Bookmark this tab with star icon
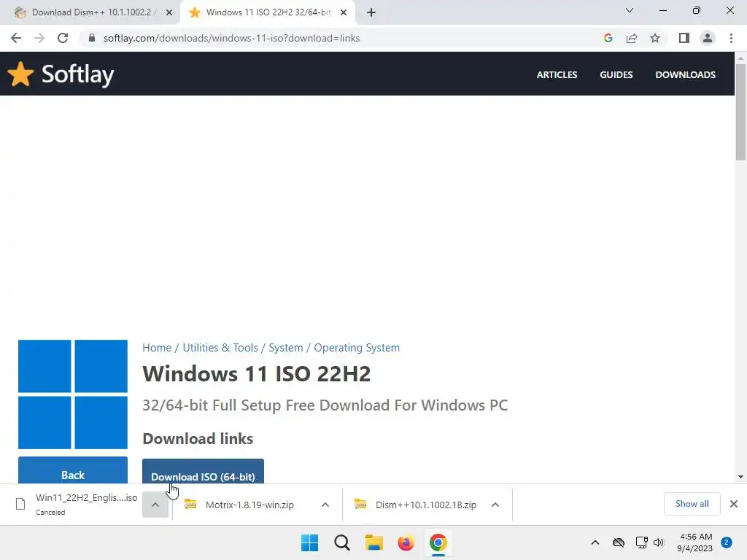The width and height of the screenshot is (747, 560). tap(655, 38)
